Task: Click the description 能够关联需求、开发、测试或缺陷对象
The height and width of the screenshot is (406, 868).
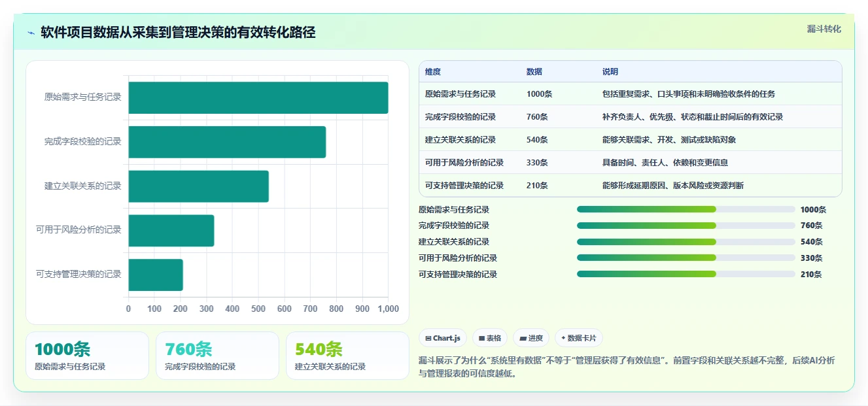Action: click(x=669, y=140)
